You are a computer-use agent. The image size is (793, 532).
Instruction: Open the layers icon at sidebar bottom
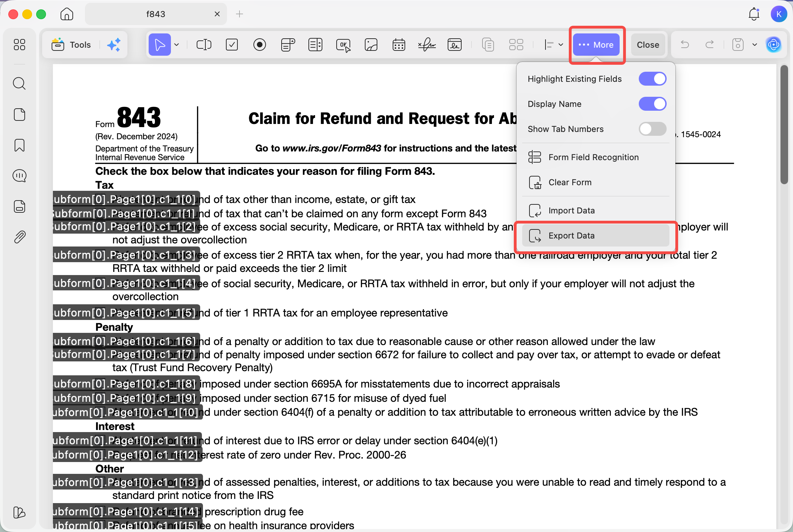(19, 513)
